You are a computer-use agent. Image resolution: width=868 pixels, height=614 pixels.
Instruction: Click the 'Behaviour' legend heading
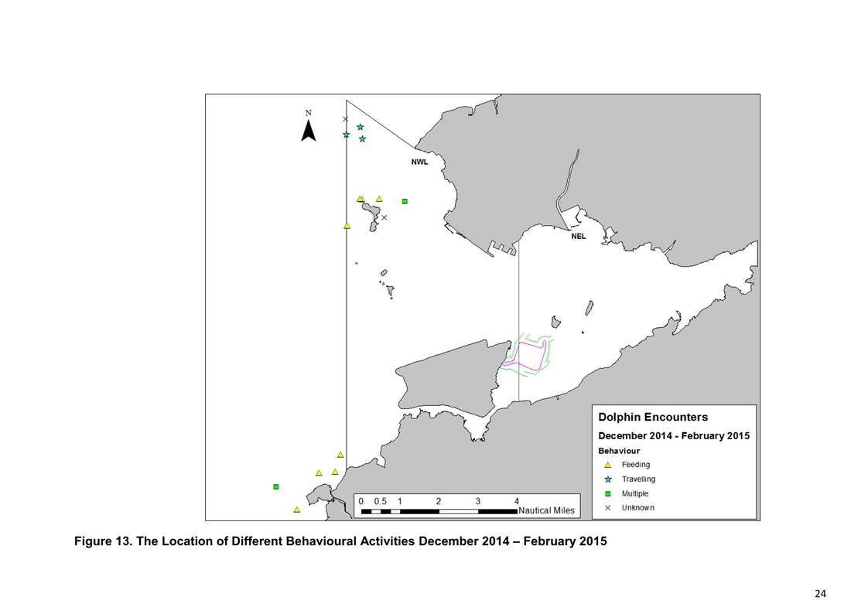[619, 451]
